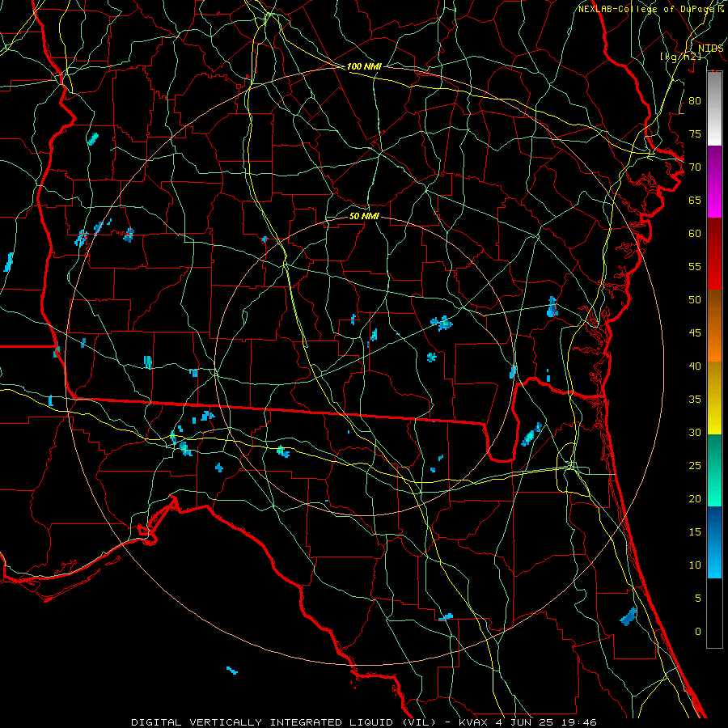Select the gray-white top color bar segment
The image size is (728, 728).
click(x=714, y=108)
